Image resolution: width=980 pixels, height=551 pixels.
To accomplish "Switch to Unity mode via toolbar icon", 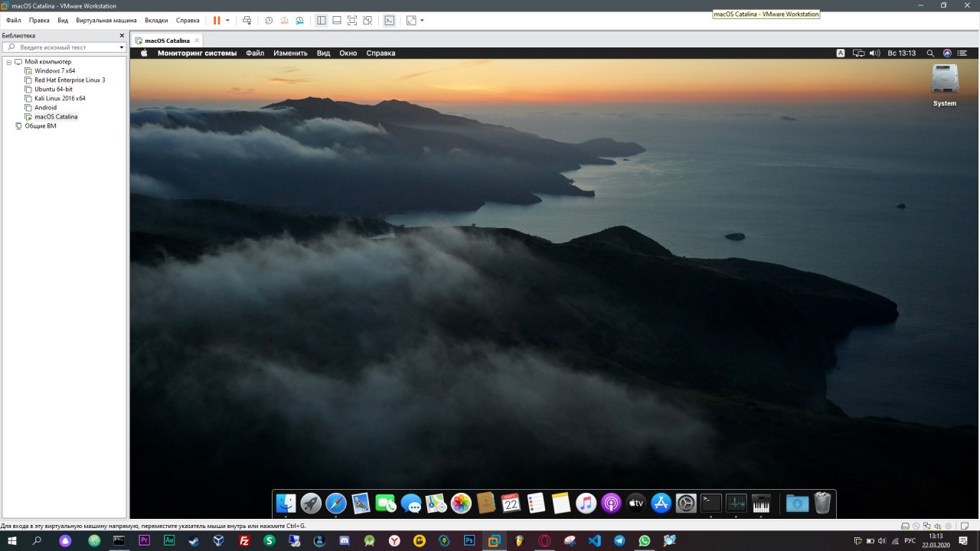I will (x=367, y=21).
